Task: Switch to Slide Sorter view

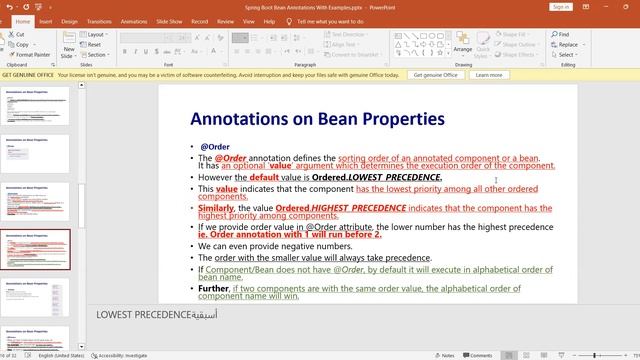Action: click(x=527, y=356)
